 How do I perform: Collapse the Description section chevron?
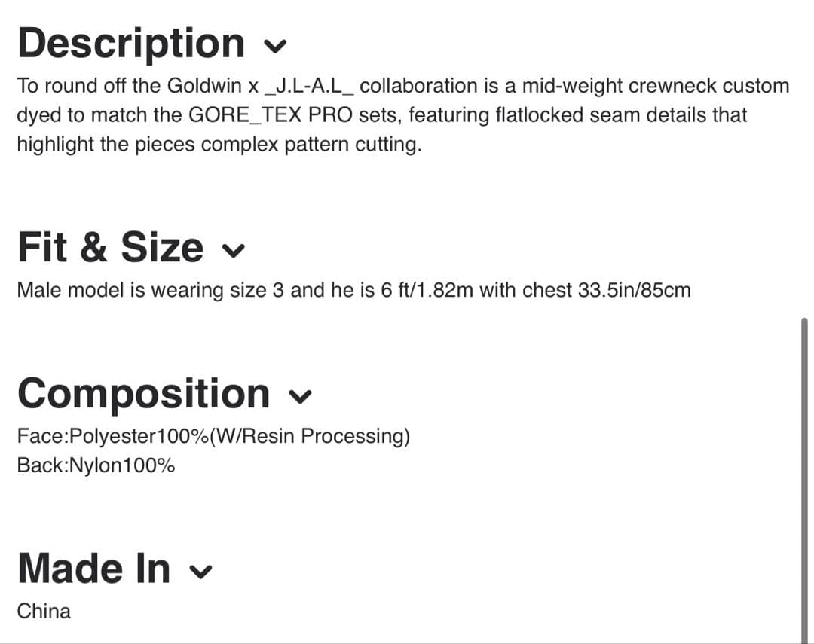click(x=277, y=45)
